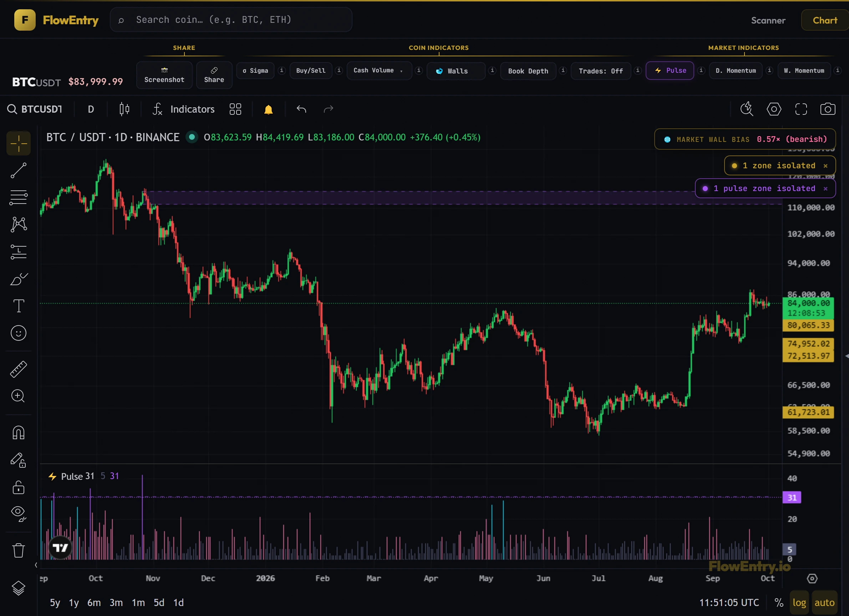Screen dimensions: 849x616
Task: Change the D timeframe interval
Action: (91, 109)
